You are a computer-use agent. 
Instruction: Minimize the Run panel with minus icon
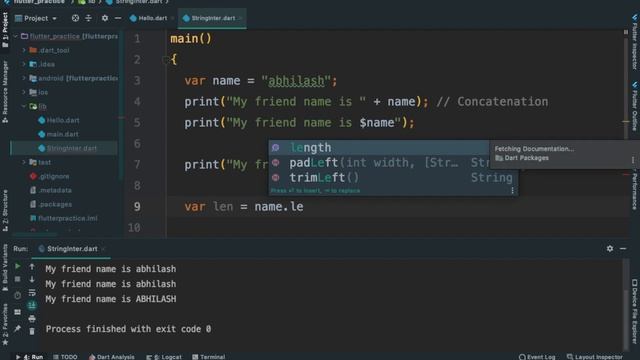click(623, 248)
